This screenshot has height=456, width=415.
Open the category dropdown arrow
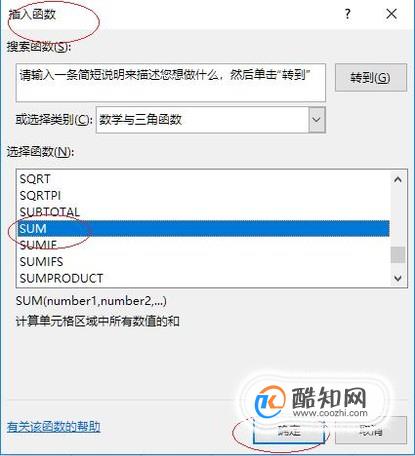316,119
